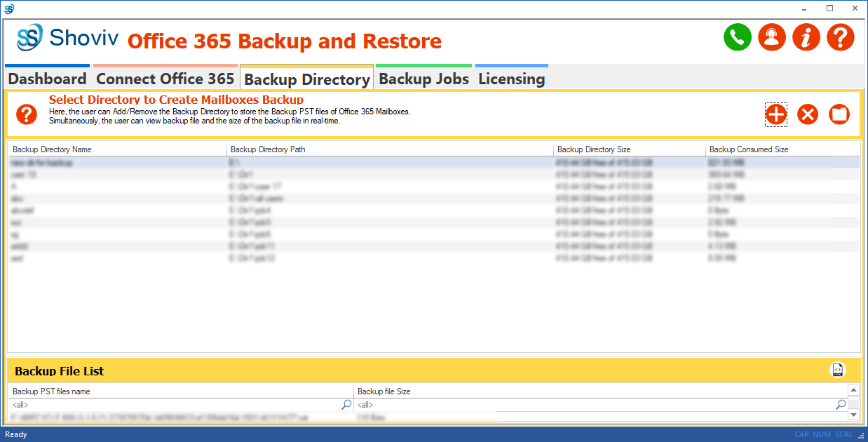Click the Shoviv logo in the header

67,37
